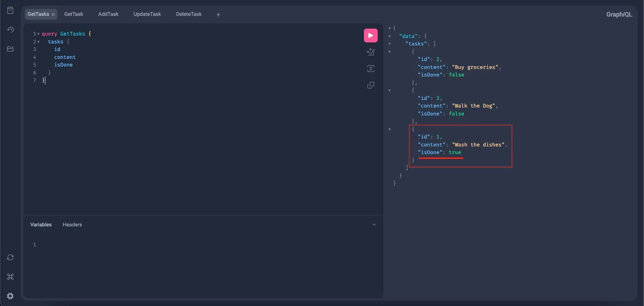Fold the query GetTasks line arrow
644x306 pixels.
[38, 34]
